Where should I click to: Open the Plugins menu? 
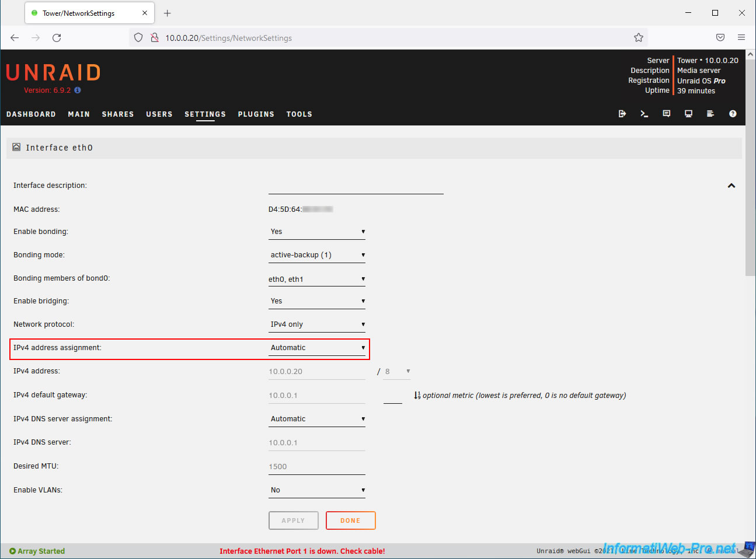click(256, 114)
